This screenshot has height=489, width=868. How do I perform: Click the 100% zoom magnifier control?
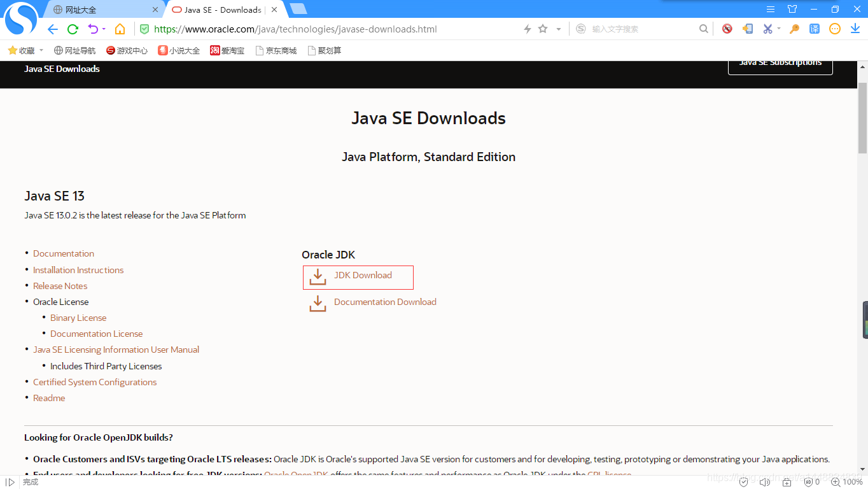[847, 483]
